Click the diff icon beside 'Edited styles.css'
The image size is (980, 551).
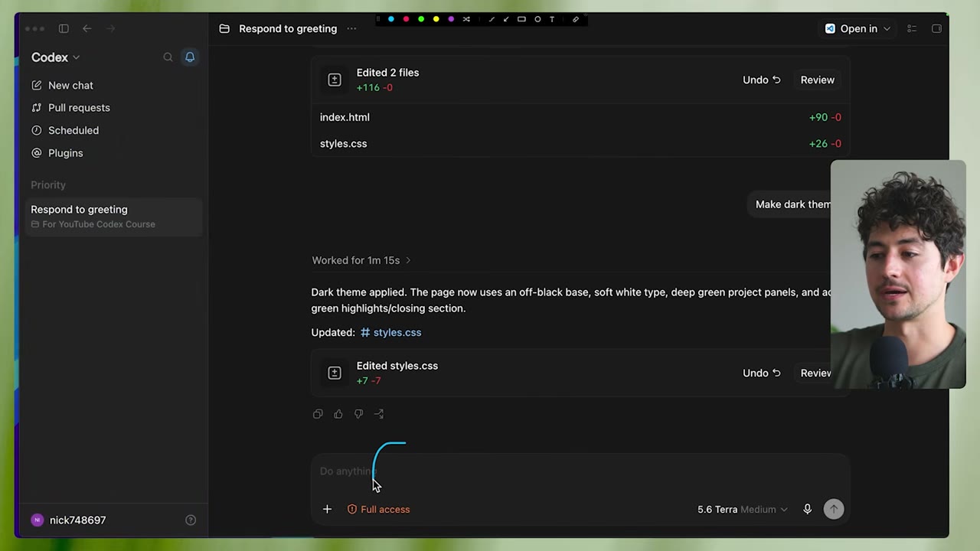click(335, 373)
